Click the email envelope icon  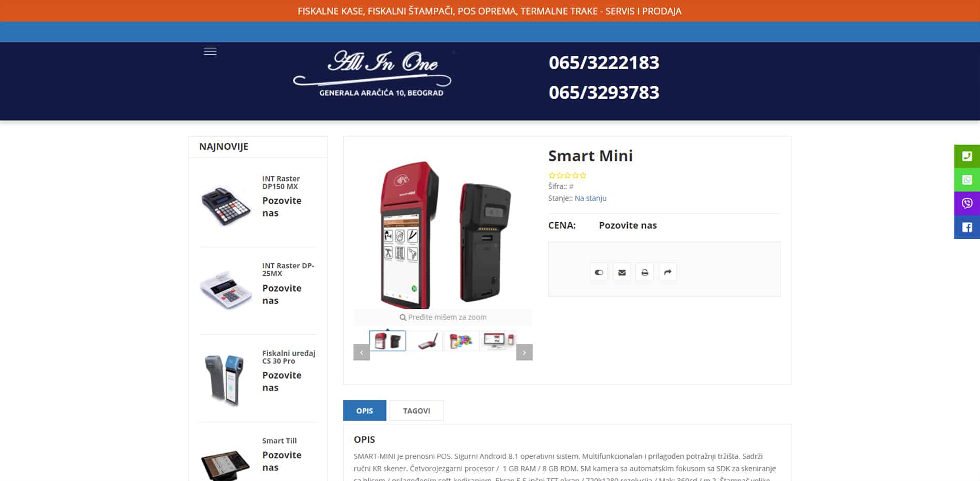click(622, 272)
